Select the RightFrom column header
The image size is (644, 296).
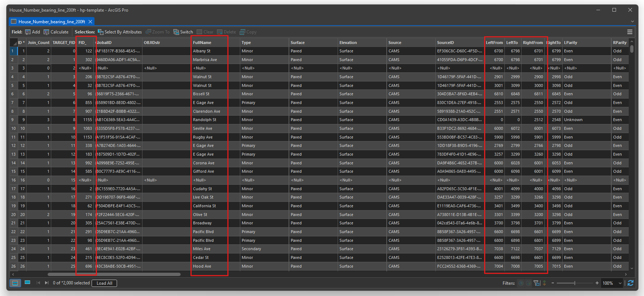(x=533, y=43)
